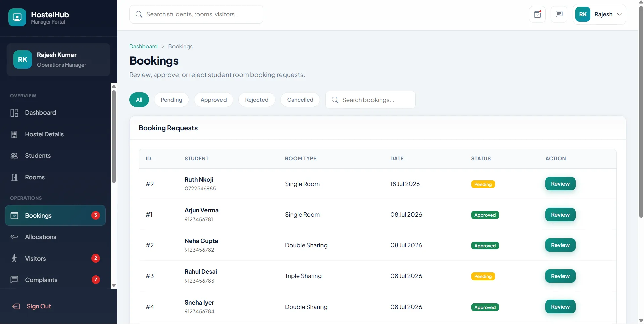Click the Rooms door icon
Viewport: 644px width, 324px height.
point(14,177)
